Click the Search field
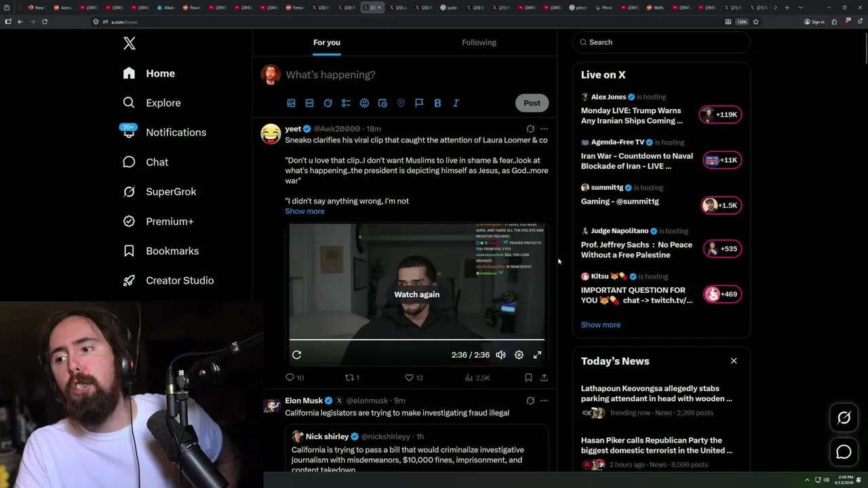The width and height of the screenshot is (868, 488). 661,42
